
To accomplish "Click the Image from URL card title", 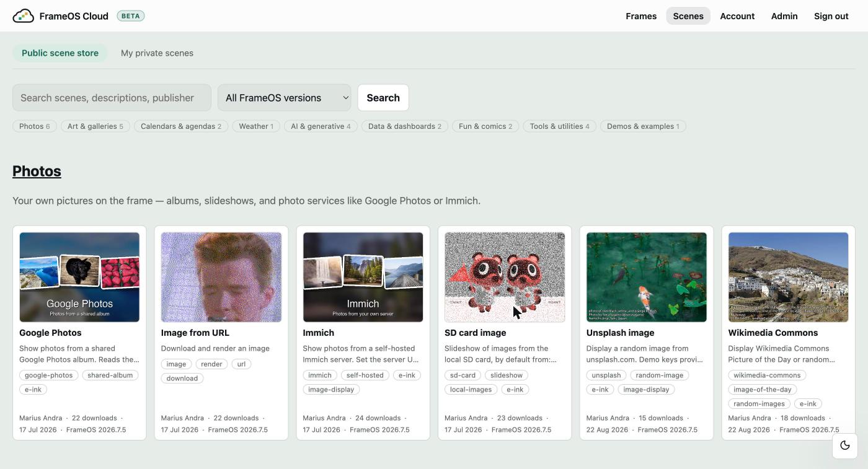I will (x=195, y=333).
